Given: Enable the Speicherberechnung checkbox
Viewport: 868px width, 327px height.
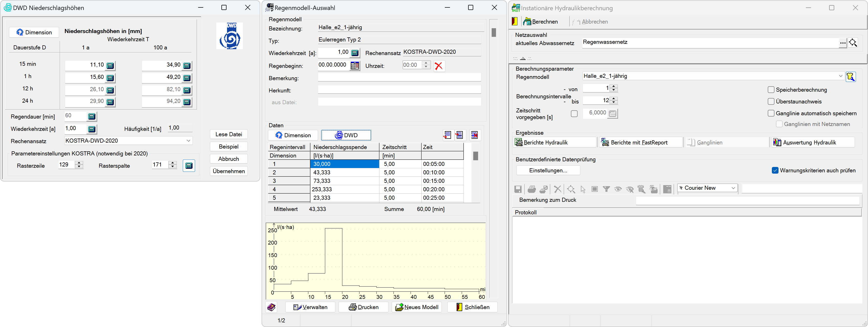Looking at the screenshot, I should pyautogui.click(x=771, y=90).
